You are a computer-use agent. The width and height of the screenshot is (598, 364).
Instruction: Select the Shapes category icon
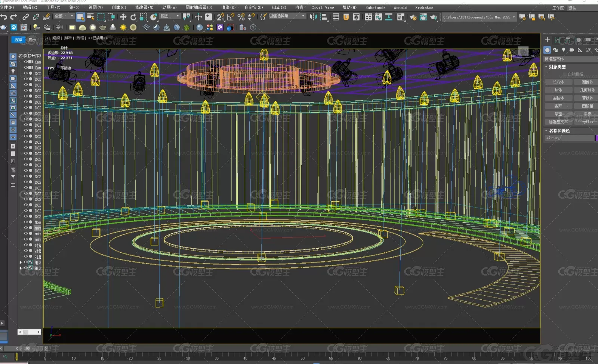tap(555, 50)
